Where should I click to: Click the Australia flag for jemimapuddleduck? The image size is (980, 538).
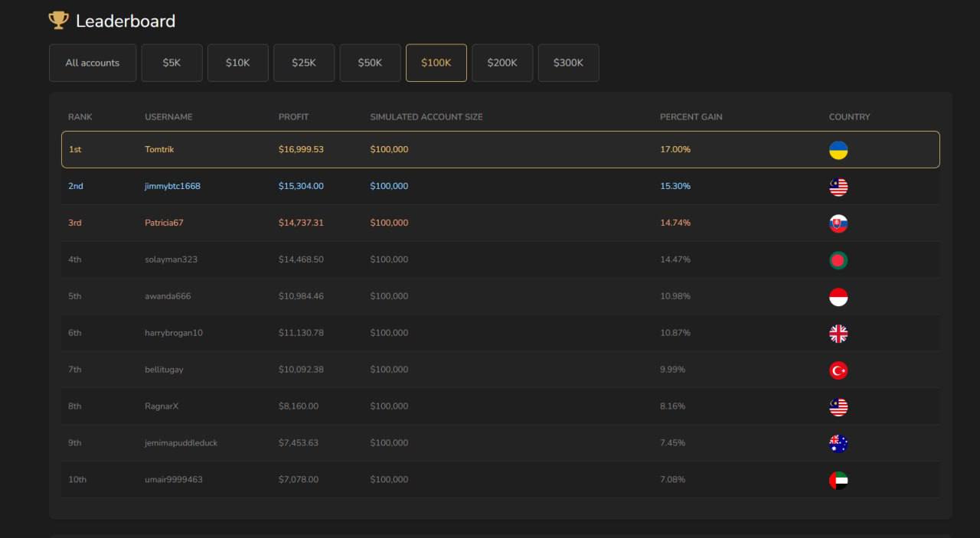838,444
